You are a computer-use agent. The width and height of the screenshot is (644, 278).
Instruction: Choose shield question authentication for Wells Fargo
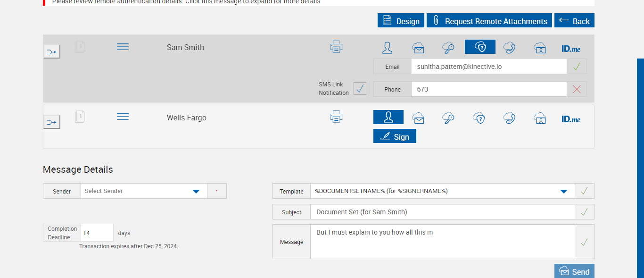(479, 118)
